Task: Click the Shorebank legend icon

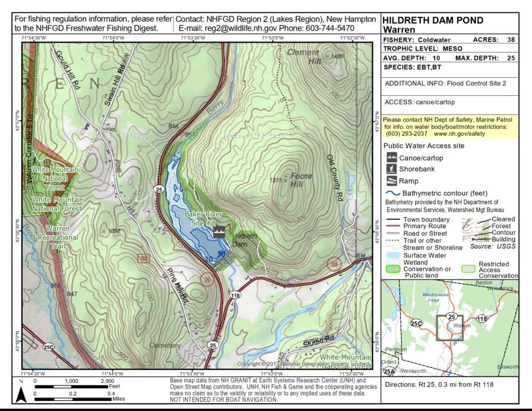Action: click(x=392, y=169)
